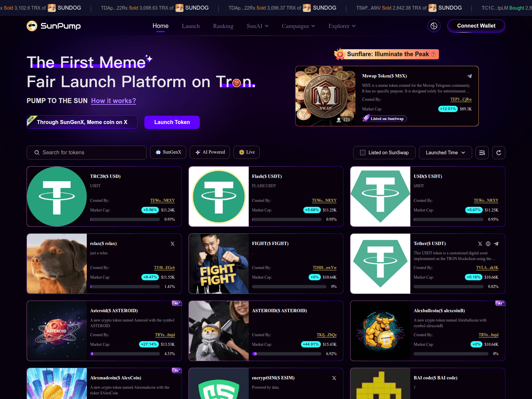Click the X icon on relax card

pyautogui.click(x=173, y=244)
